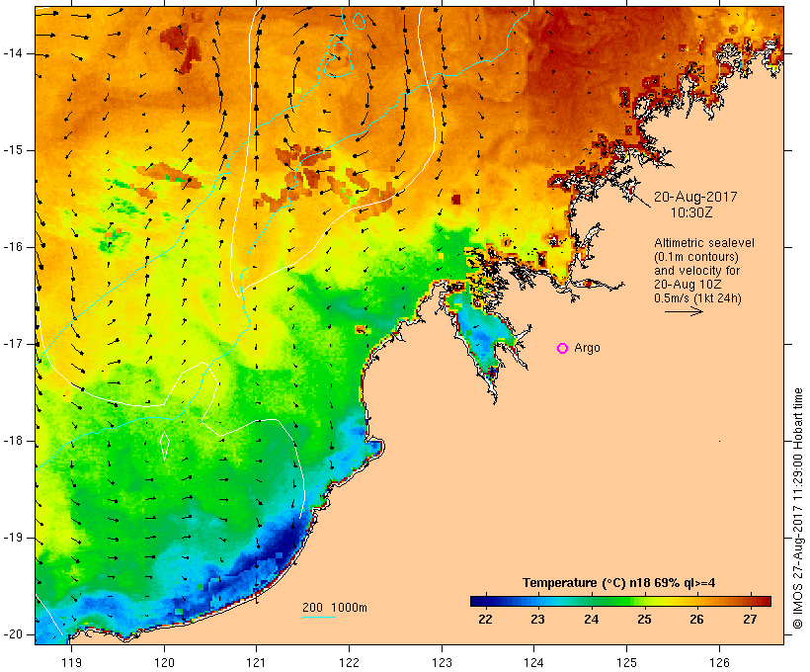The image size is (810, 672).
Task: Click the cyan bathymetry legend line sample
Action: (319, 617)
